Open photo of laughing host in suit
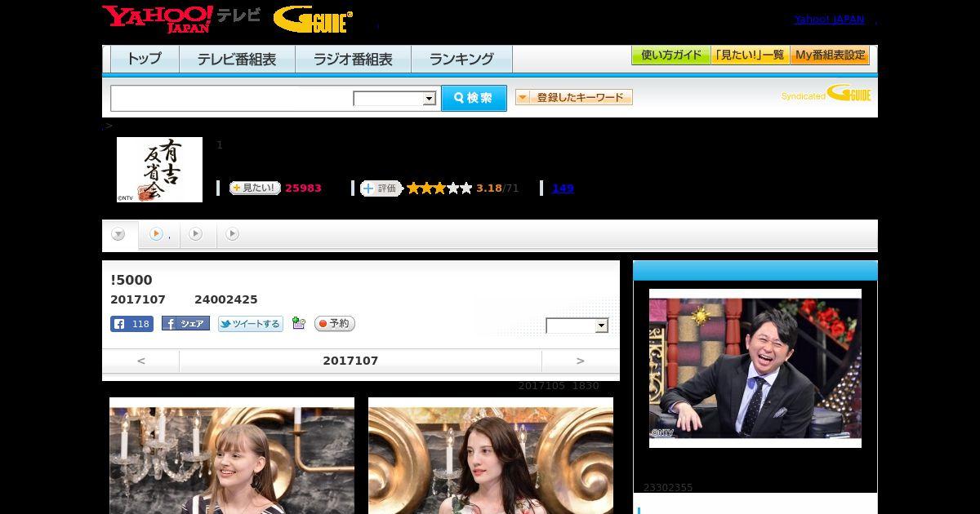The image size is (980, 514). [755, 368]
